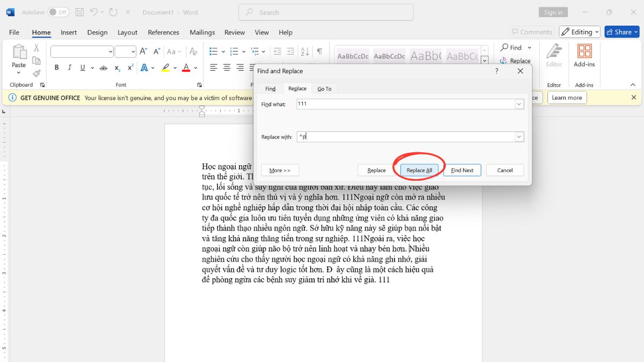
Task: Apply the red font color
Action: click(x=186, y=68)
